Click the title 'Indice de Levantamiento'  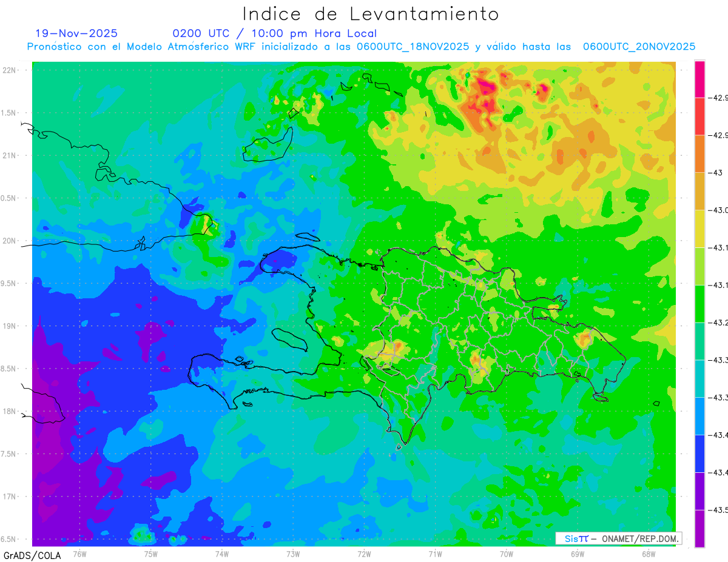[371, 14]
